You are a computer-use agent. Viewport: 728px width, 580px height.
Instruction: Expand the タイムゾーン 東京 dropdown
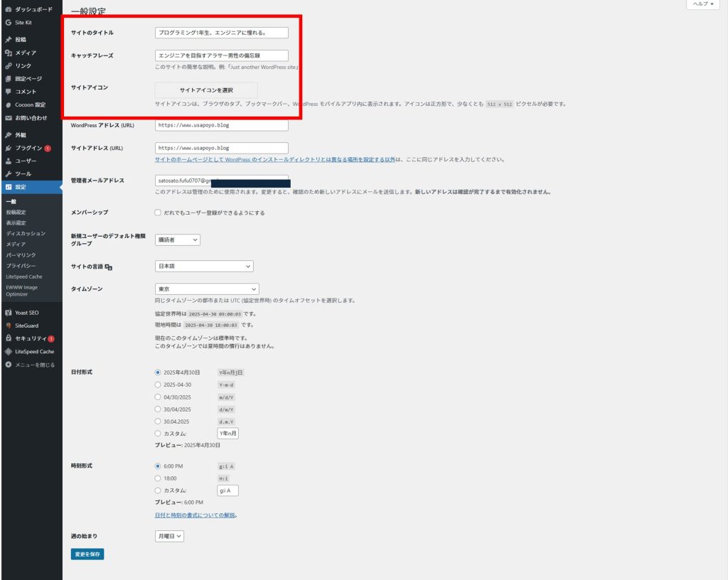[206, 289]
